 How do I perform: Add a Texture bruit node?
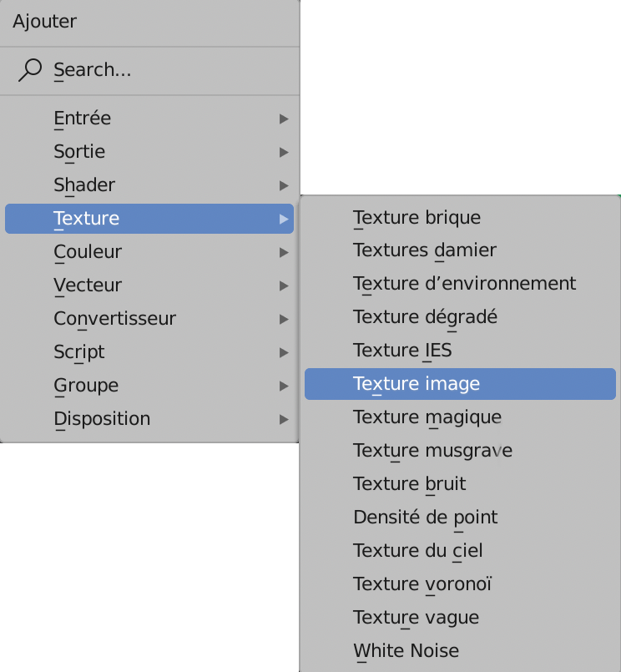pyautogui.click(x=409, y=484)
